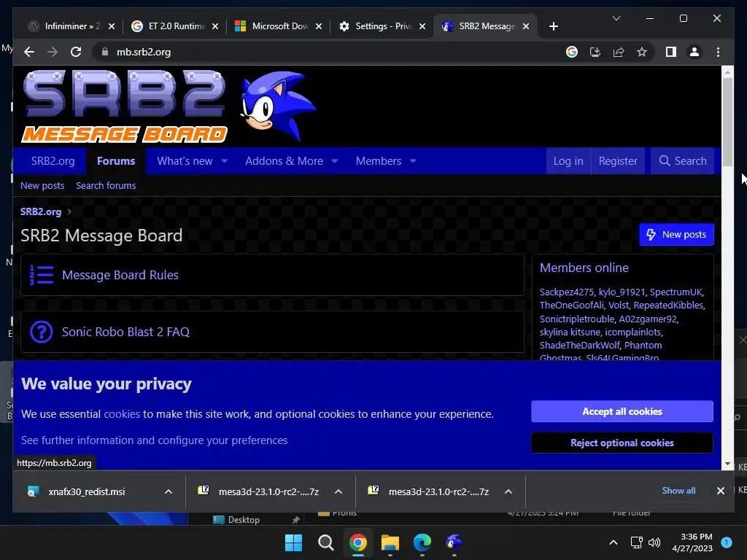747x560 pixels.
Task: Open the What's new nav item
Action: tap(185, 161)
